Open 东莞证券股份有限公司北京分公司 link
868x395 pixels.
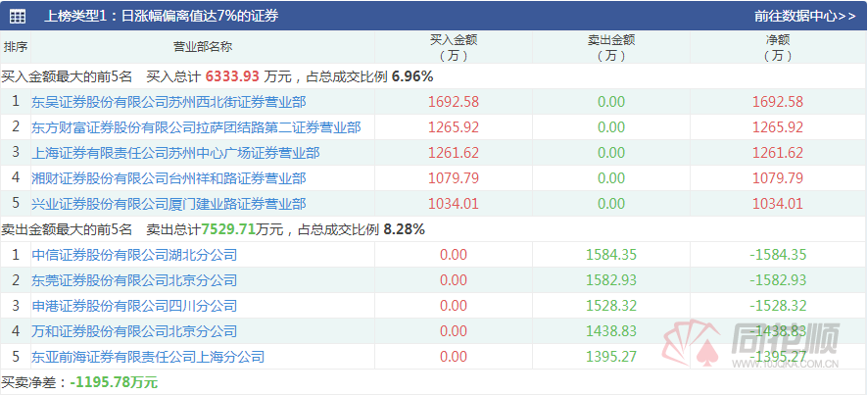[134, 280]
